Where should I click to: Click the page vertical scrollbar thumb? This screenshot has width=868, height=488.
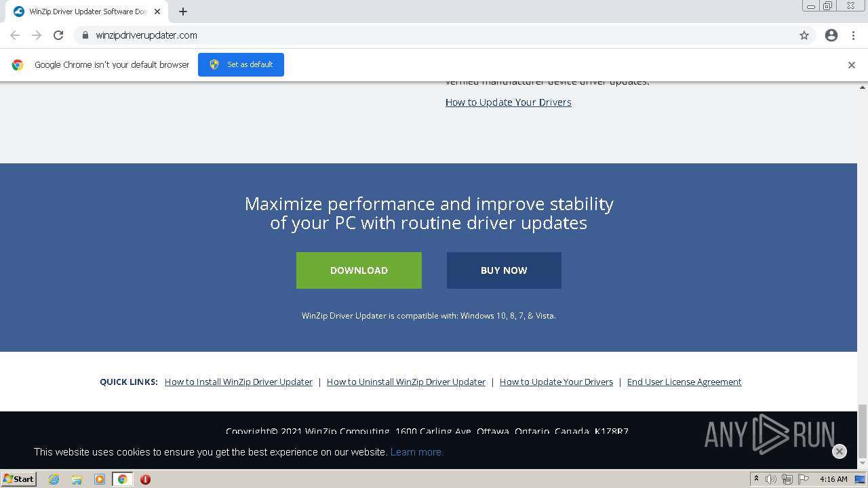pyautogui.click(x=863, y=431)
